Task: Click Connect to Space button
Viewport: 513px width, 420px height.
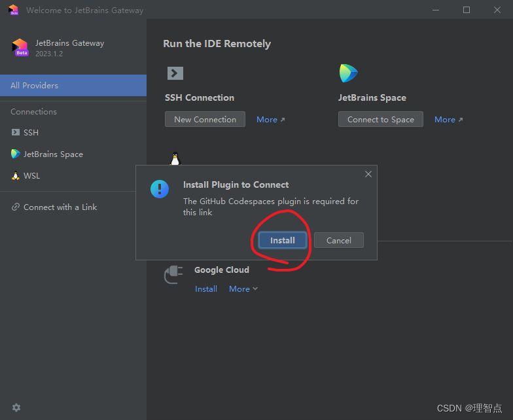Action: [x=381, y=119]
